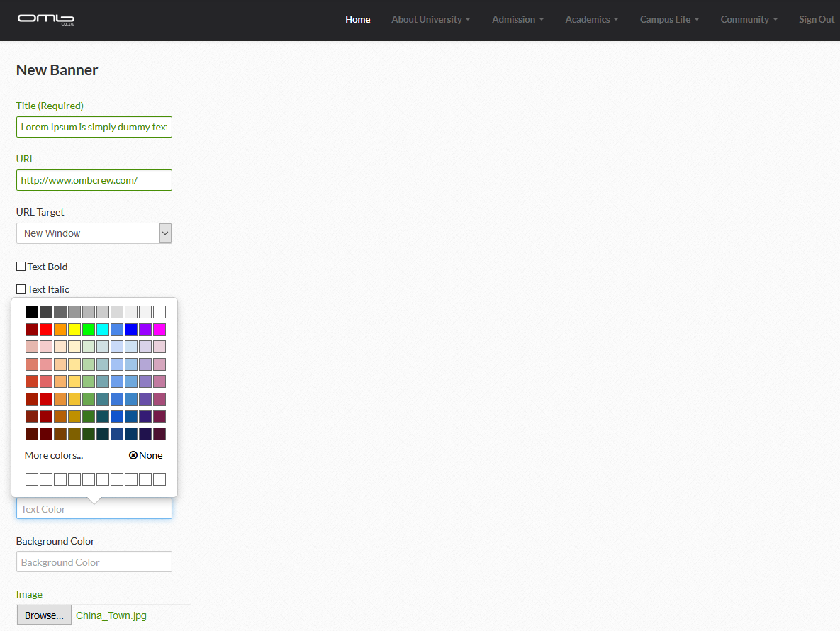Screen dimensions: 840x631
Task: Enable the Text Italic checkbox
Action: point(21,289)
